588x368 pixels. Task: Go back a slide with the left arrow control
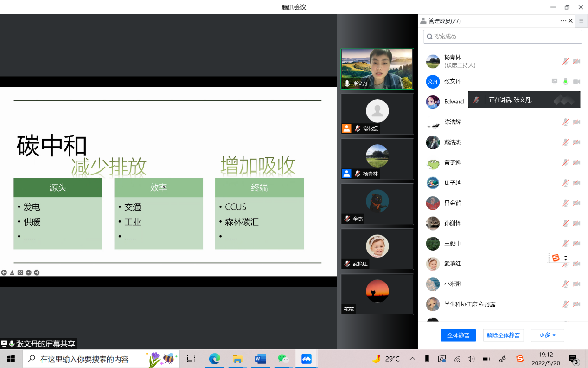(x=4, y=272)
